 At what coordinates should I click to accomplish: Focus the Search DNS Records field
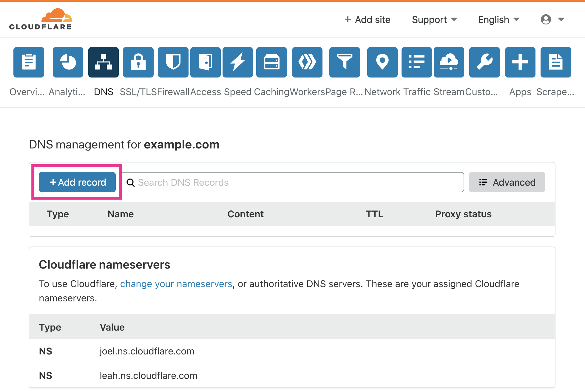pyautogui.click(x=293, y=182)
